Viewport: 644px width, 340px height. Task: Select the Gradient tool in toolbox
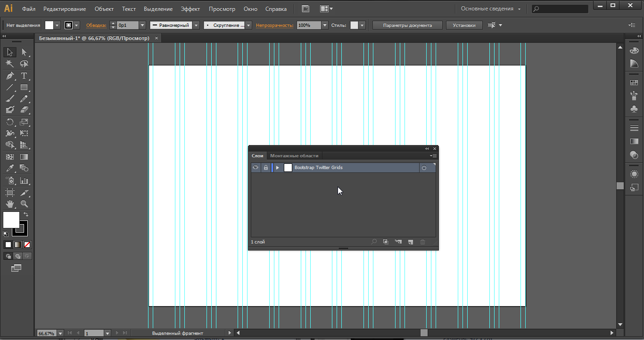coord(24,157)
